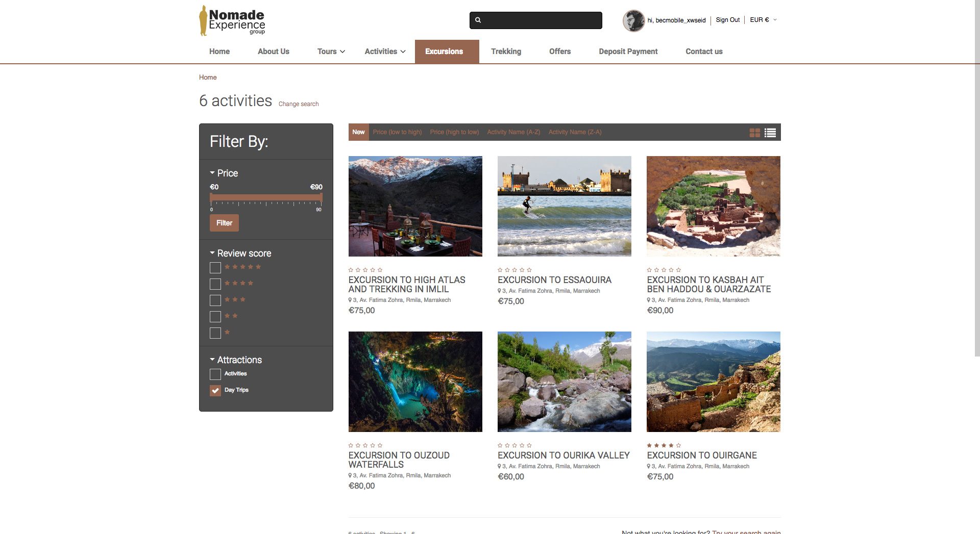Screen dimensions: 980x534
Task: Check the five-star review filter
Action: tap(215, 267)
